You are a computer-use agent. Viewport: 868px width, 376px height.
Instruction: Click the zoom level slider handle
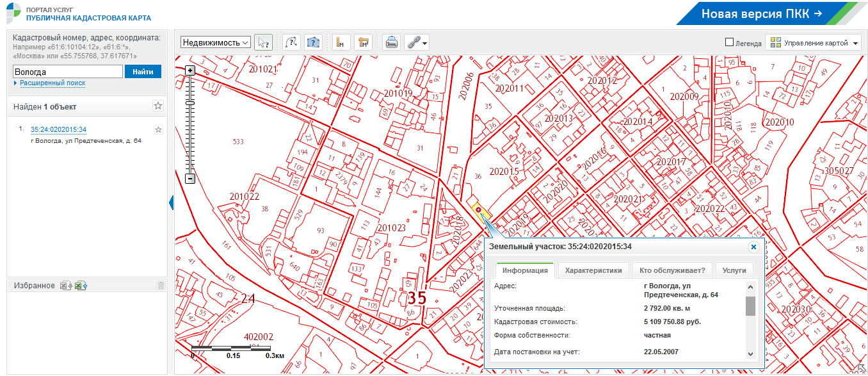(x=190, y=103)
